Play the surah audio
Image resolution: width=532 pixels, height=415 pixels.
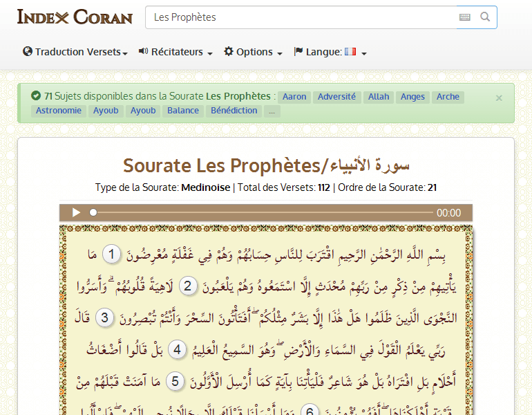pos(76,213)
